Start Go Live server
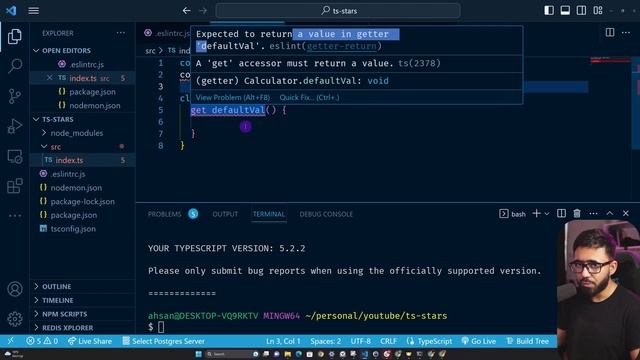Screen dimensions: 640x360 pyautogui.click(x=479, y=341)
